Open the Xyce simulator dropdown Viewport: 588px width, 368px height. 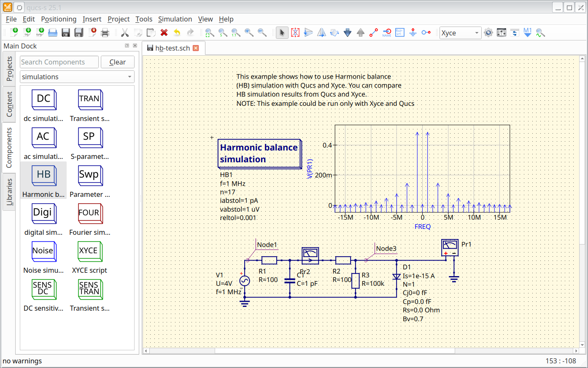point(460,33)
